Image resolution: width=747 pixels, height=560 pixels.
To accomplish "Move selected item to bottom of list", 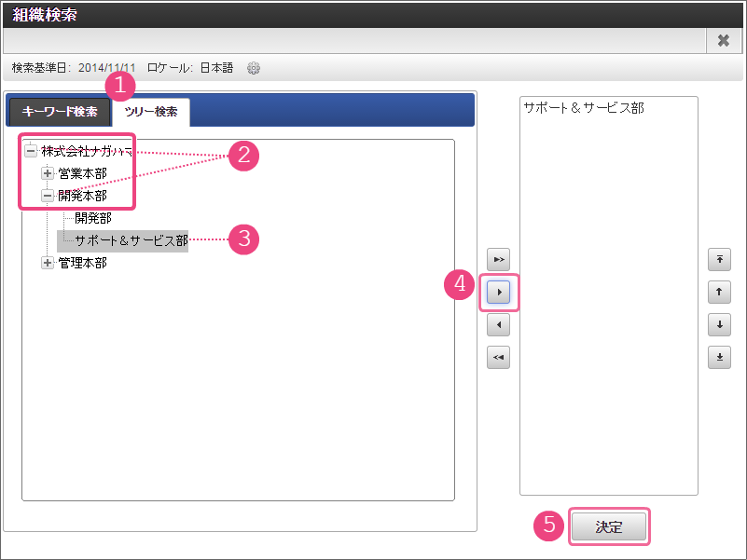I will coord(719,357).
